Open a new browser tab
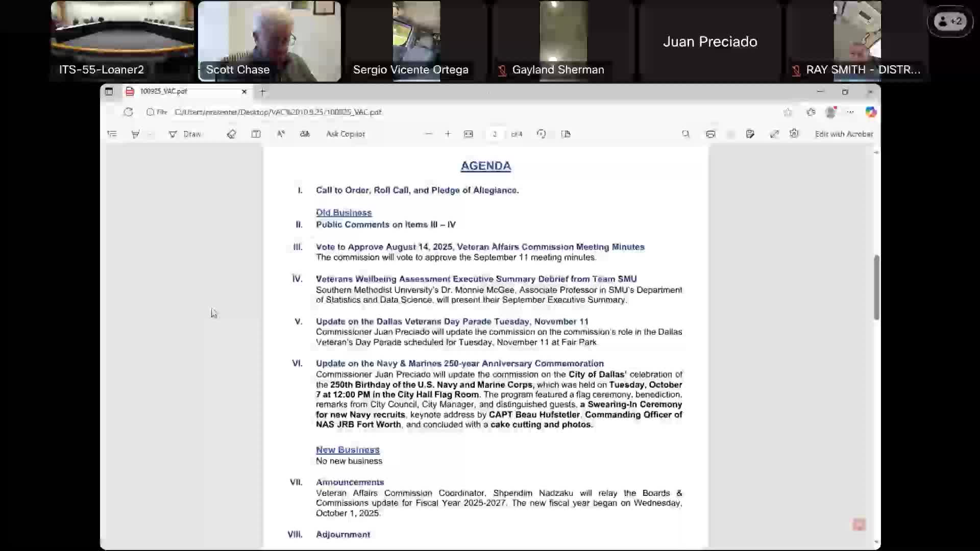The height and width of the screenshot is (551, 980). [262, 92]
